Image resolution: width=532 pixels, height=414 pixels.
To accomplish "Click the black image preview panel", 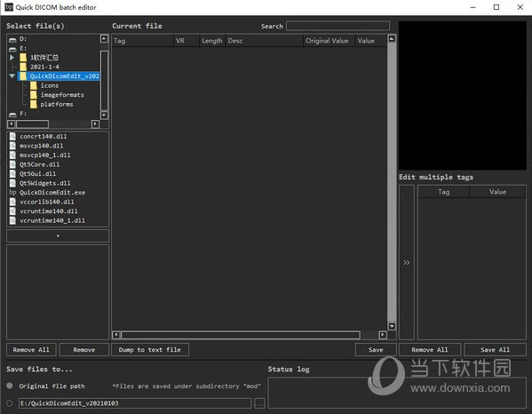I will 463,96.
